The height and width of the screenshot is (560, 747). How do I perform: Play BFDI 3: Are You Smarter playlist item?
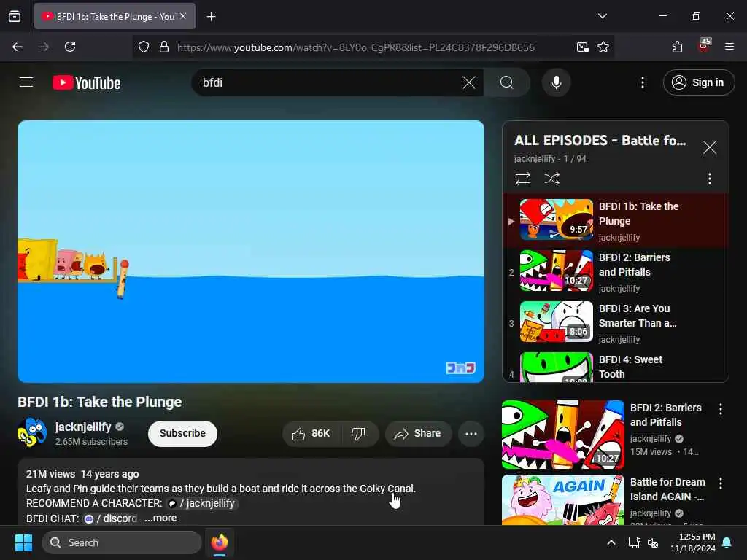[x=616, y=322]
